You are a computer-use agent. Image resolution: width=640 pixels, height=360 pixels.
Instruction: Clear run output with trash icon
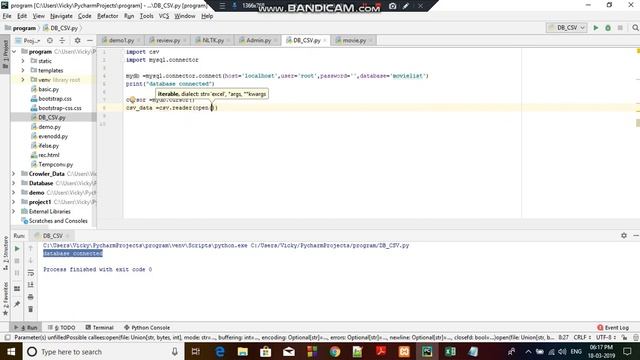[31, 309]
